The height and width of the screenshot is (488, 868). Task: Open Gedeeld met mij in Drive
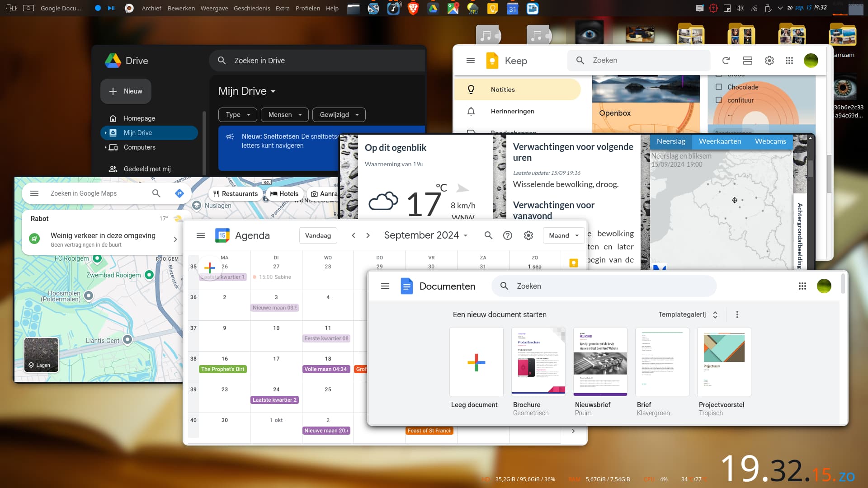coord(149,169)
